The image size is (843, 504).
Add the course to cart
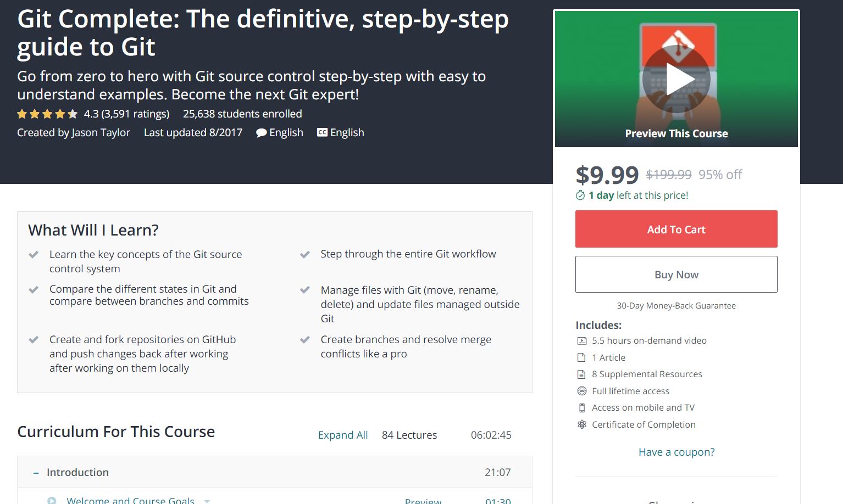point(676,229)
